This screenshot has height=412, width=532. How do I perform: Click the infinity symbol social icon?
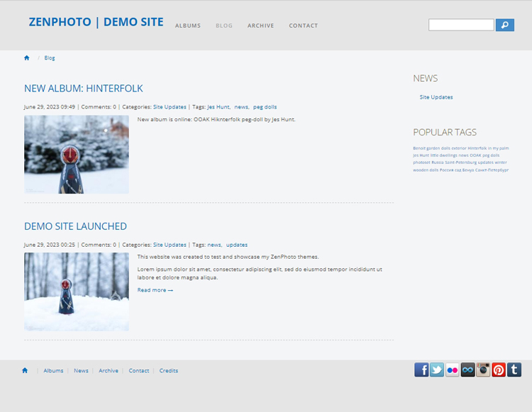[x=467, y=369]
